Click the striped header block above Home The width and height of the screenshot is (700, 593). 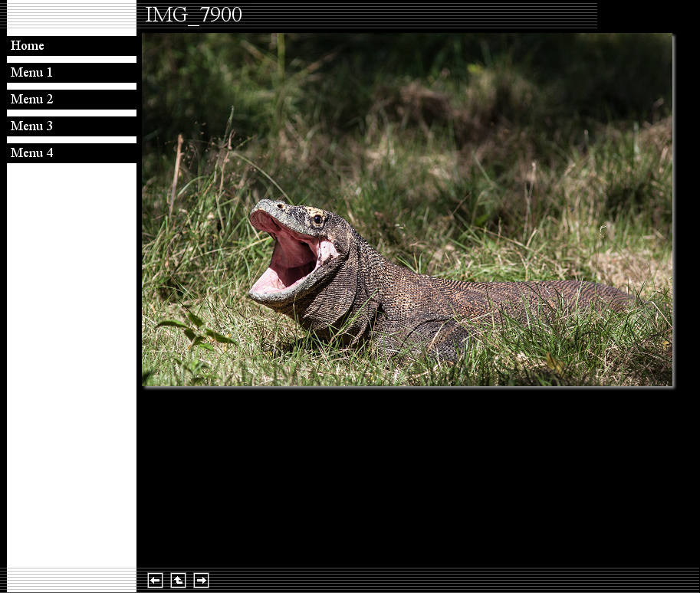[71, 18]
